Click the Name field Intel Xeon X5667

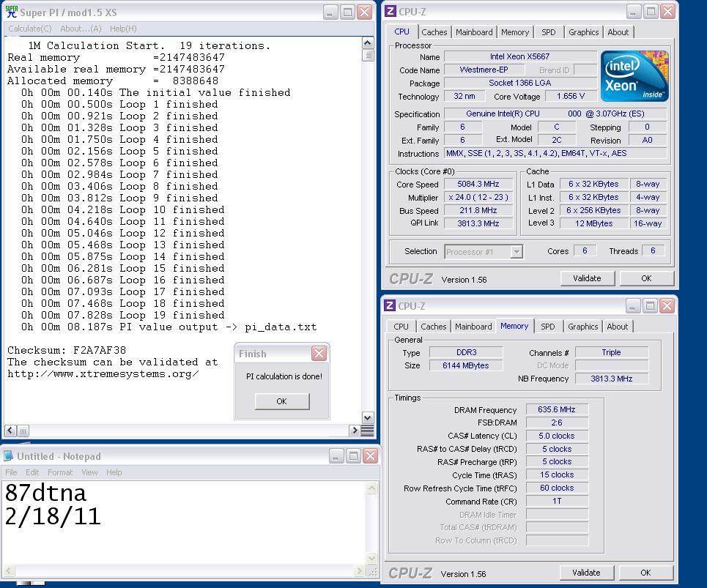[520, 56]
